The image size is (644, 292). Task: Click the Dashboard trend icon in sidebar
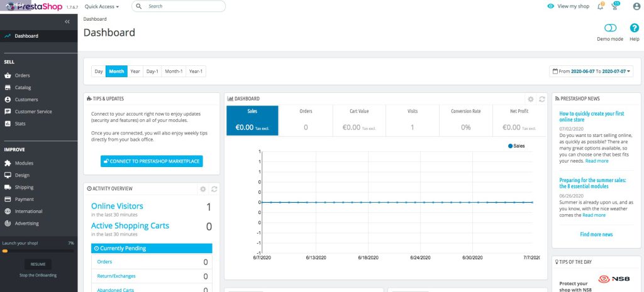click(8, 36)
